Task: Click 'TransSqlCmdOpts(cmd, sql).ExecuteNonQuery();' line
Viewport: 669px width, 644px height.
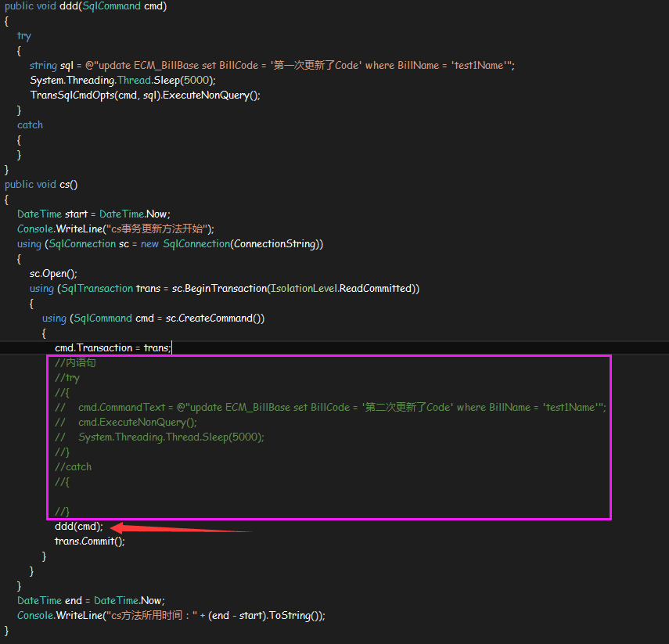Action: [145, 95]
